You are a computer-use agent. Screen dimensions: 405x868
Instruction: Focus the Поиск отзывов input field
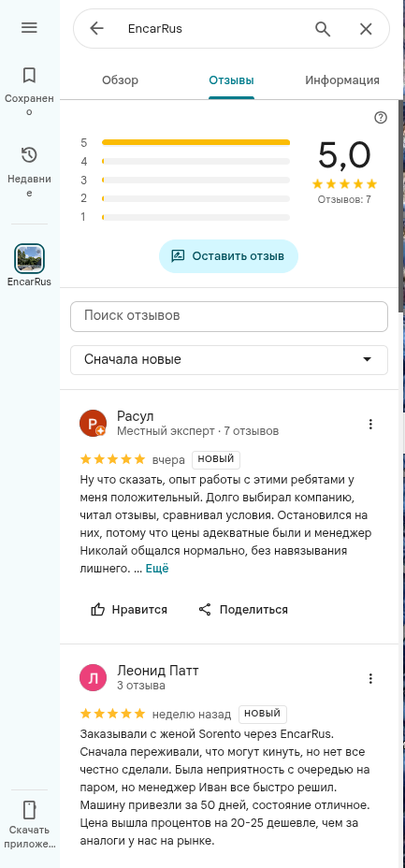pos(229,316)
